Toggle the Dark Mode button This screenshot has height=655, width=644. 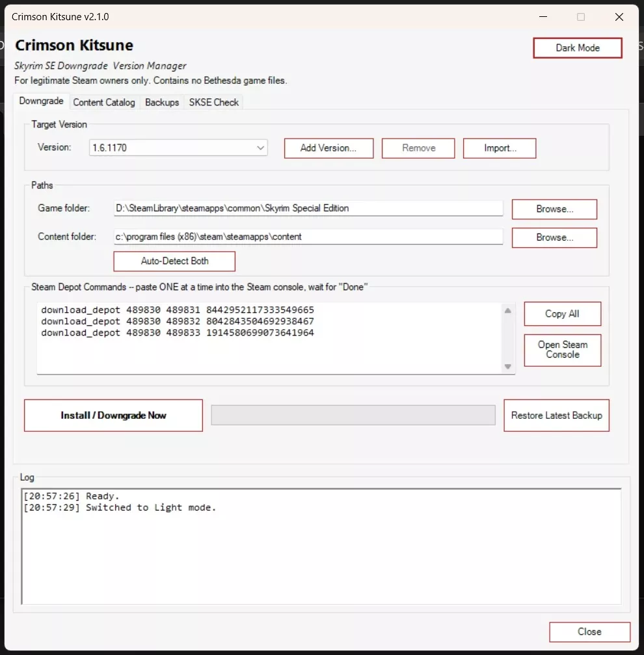point(577,48)
